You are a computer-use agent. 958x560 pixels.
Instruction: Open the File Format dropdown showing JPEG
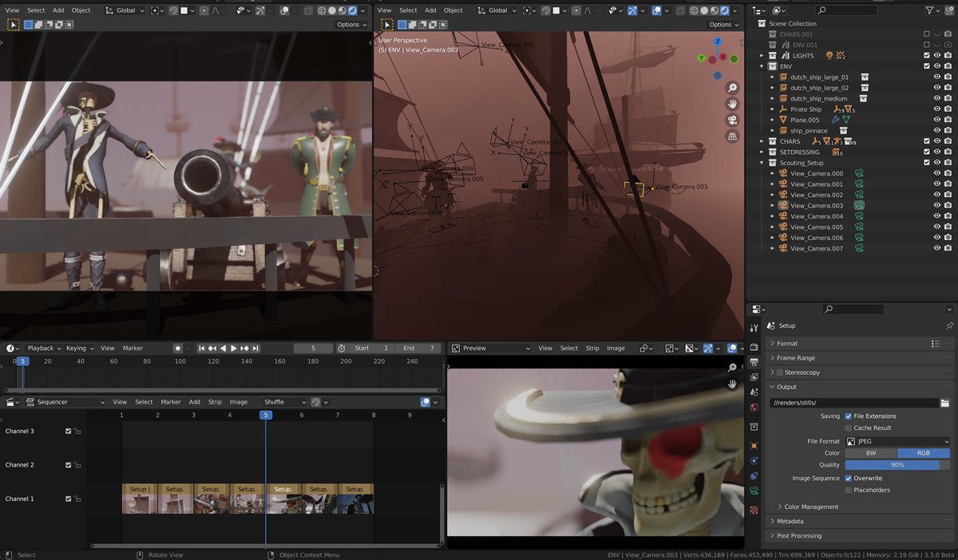(899, 441)
